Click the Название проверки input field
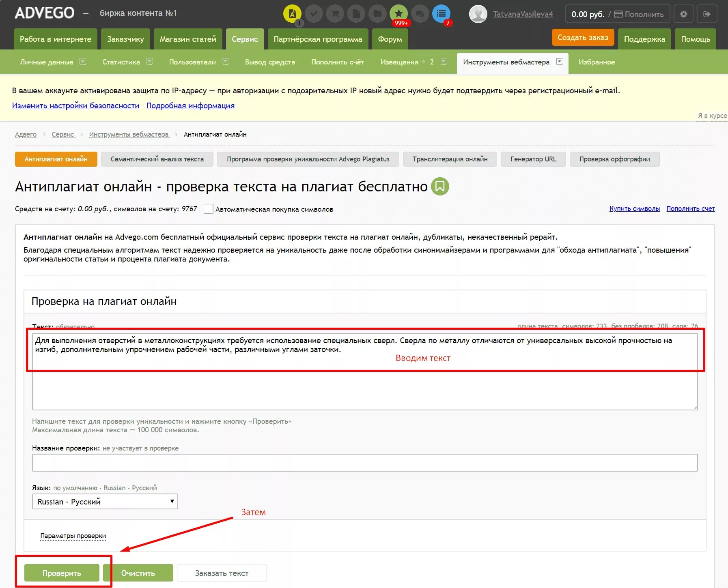 coord(365,463)
